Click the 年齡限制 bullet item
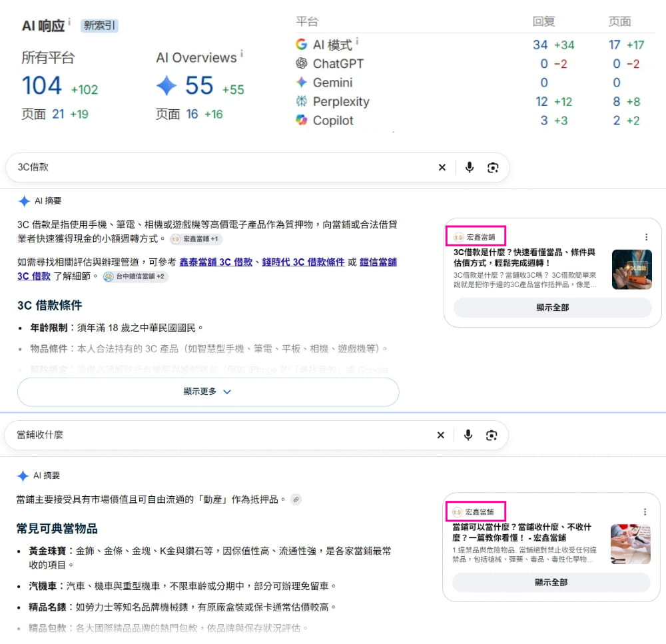 point(117,328)
